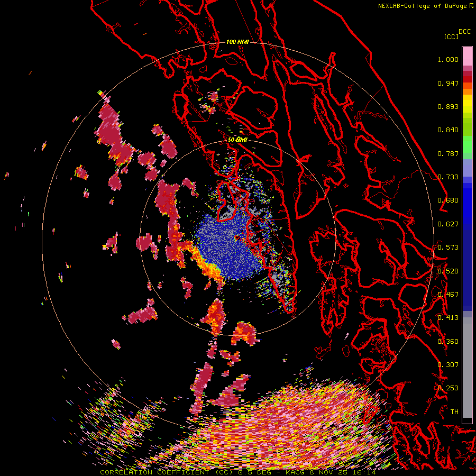Click the TH threshold label
This screenshot has width=476, height=476.
click(454, 412)
